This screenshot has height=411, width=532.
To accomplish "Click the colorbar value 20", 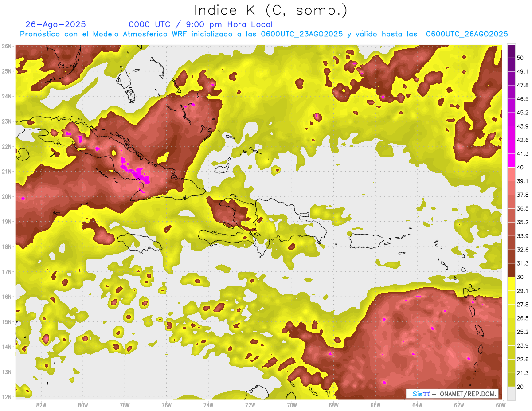I will (x=520, y=387).
